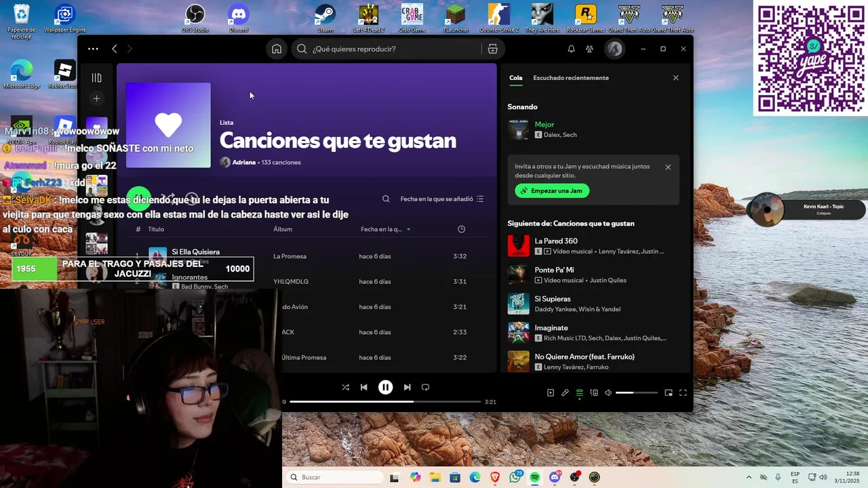Navigate back in Spotify

click(114, 49)
